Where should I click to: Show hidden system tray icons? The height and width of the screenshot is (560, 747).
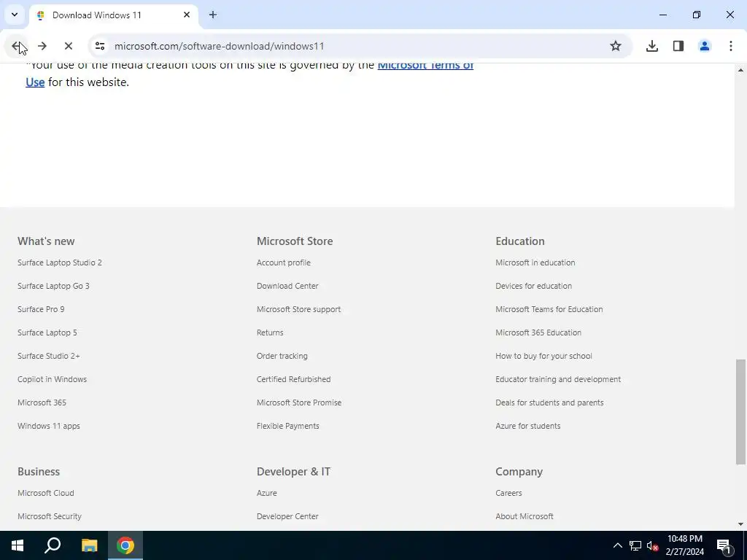617,545
